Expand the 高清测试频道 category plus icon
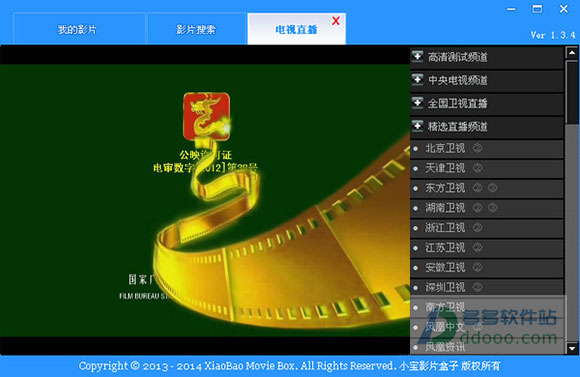Screen dimensions: 580x377 point(418,57)
